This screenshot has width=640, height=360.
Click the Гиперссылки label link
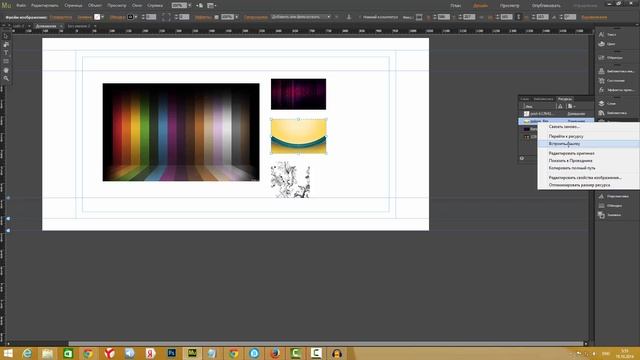[x=256, y=17]
